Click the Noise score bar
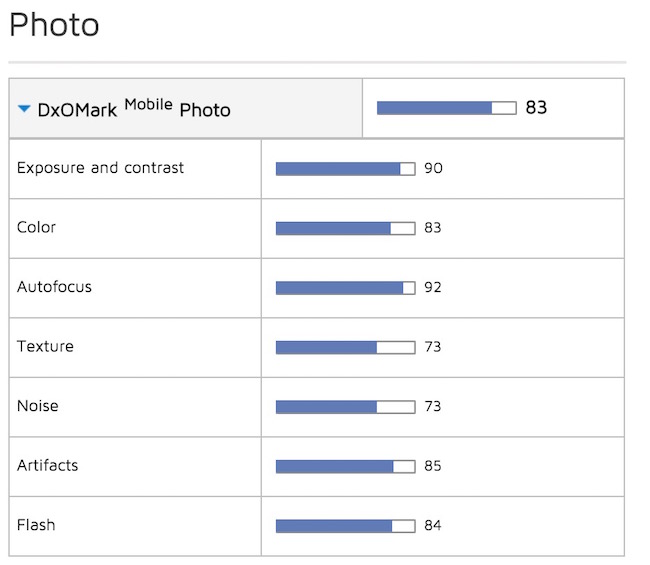650x565 pixels. tap(345, 407)
